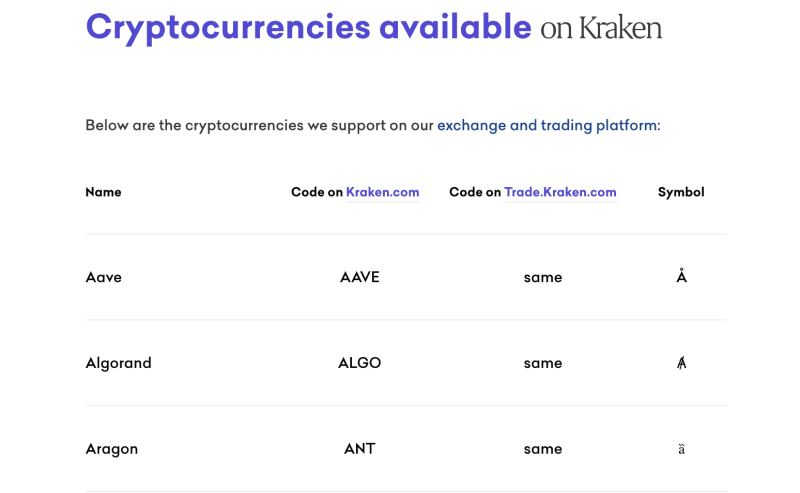Select the AAVE code text
The width and height of the screenshot is (800, 493).
(360, 277)
